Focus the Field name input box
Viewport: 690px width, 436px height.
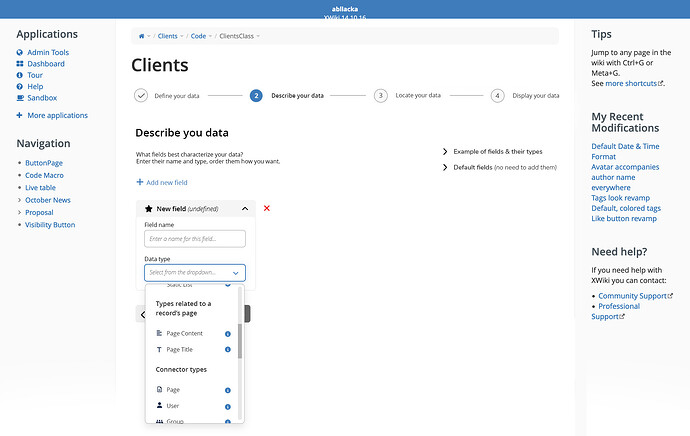[x=195, y=239]
